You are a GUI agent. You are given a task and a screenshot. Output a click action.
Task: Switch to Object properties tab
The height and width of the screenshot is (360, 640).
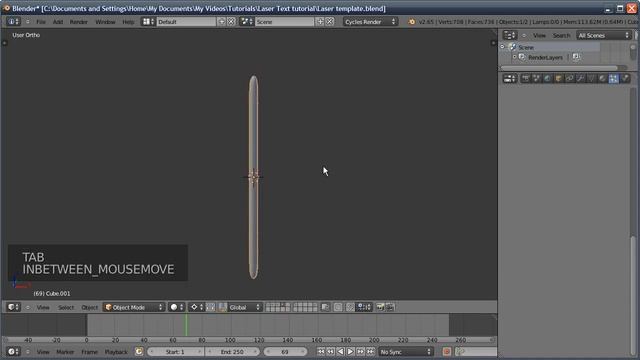click(x=559, y=79)
